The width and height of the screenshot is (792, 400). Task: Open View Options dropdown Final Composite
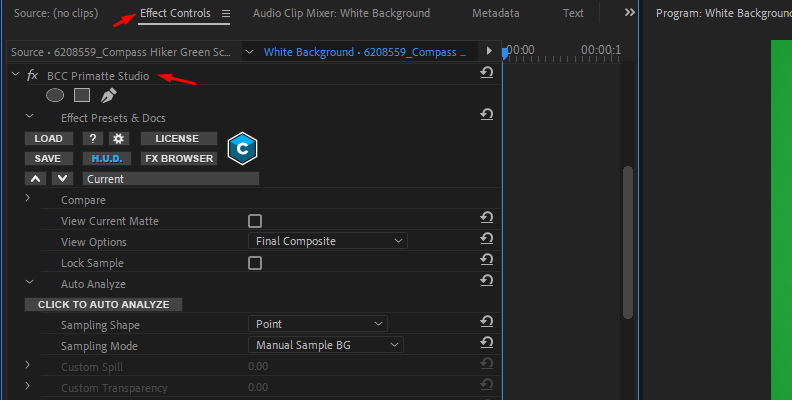point(328,241)
